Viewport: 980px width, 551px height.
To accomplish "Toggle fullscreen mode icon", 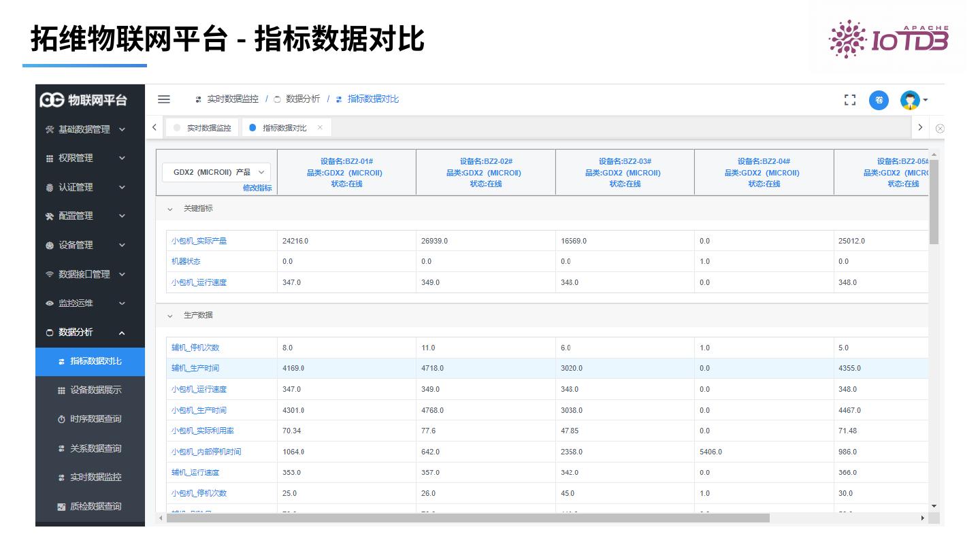I will pos(849,100).
